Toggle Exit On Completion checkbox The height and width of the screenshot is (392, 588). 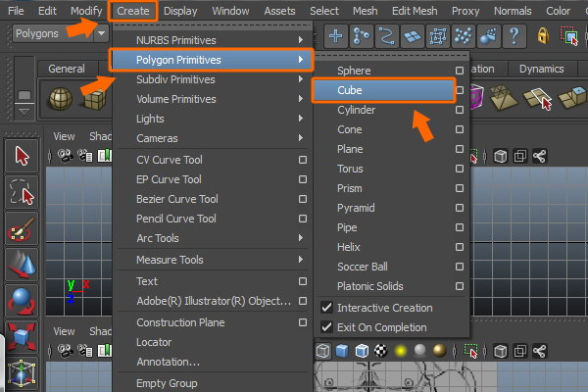point(326,327)
